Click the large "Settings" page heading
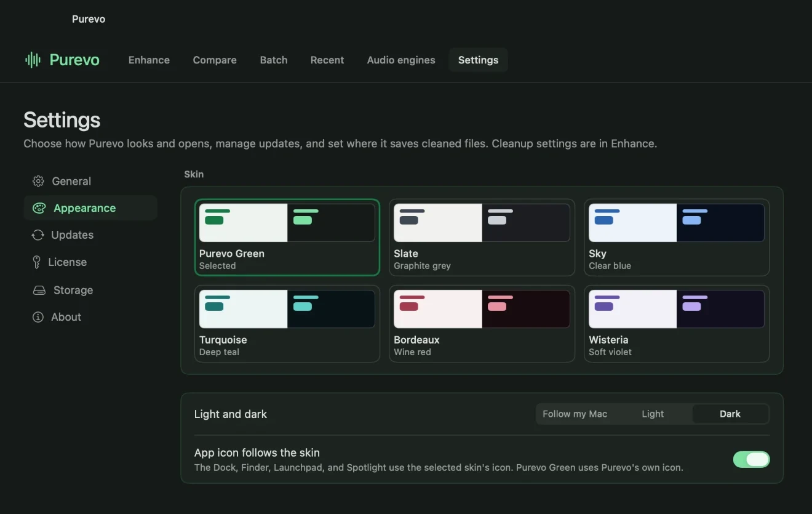Screen dimensions: 812x514 pos(62,120)
